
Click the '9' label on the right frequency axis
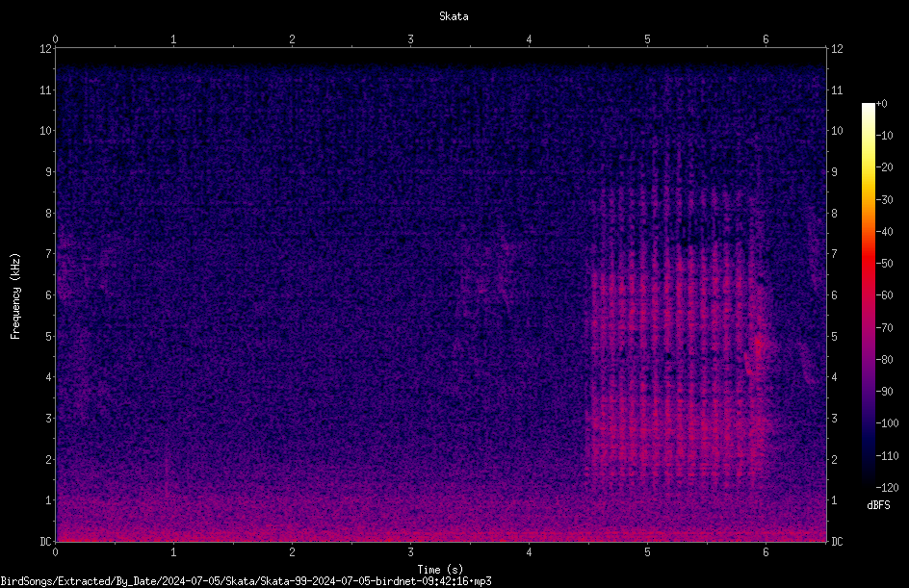(x=835, y=172)
